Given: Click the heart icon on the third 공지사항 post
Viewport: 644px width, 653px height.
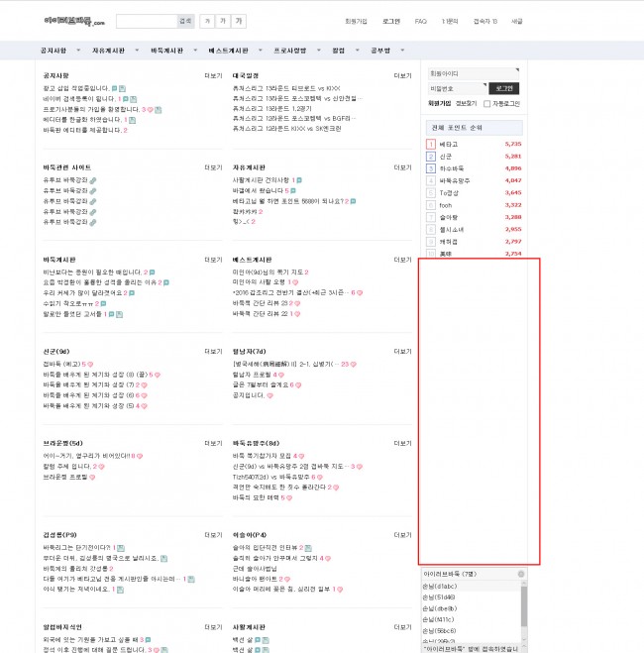Looking at the screenshot, I should pos(151,110).
